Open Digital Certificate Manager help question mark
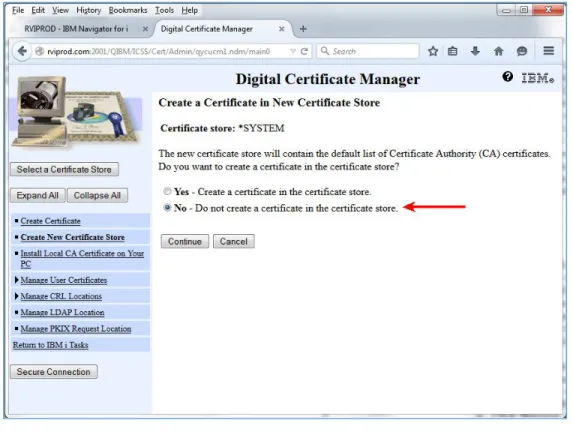The width and height of the screenshot is (573, 432). 507,77
